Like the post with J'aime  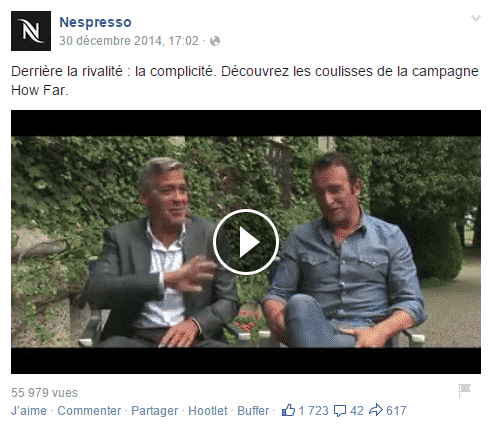[29, 411]
